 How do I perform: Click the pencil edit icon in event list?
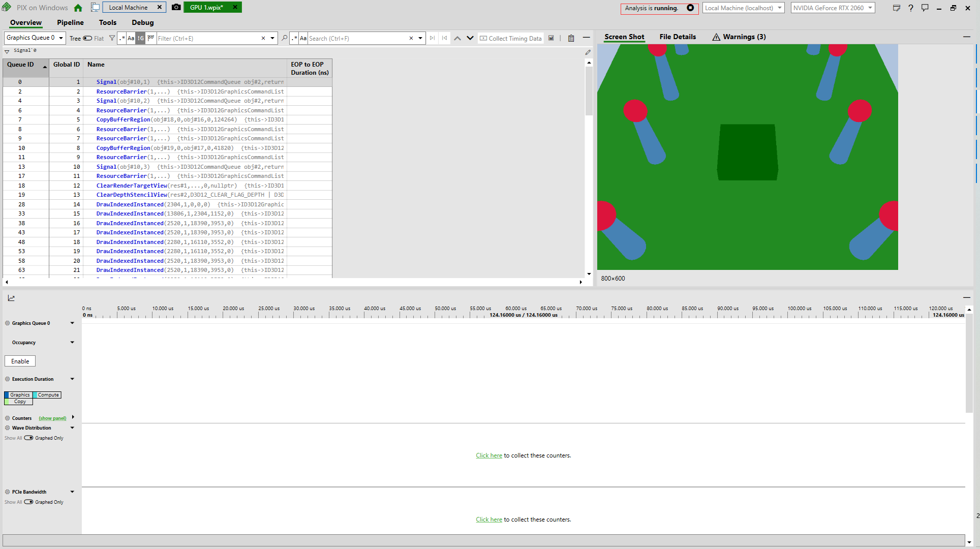(x=588, y=52)
